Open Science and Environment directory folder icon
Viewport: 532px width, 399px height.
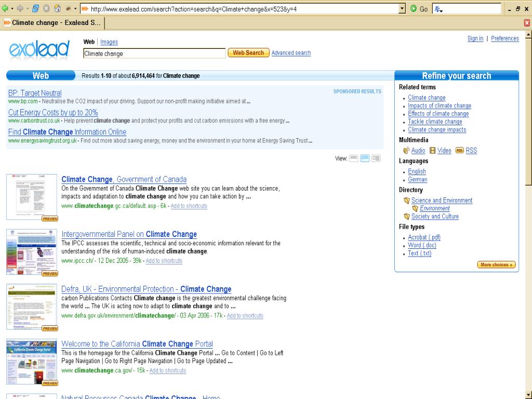click(x=407, y=201)
